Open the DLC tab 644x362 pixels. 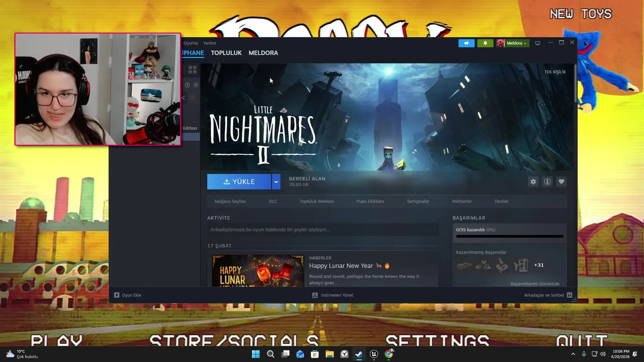click(273, 201)
